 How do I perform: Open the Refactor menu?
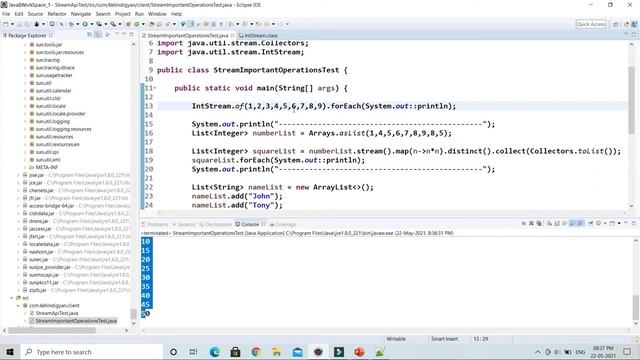tap(57, 14)
